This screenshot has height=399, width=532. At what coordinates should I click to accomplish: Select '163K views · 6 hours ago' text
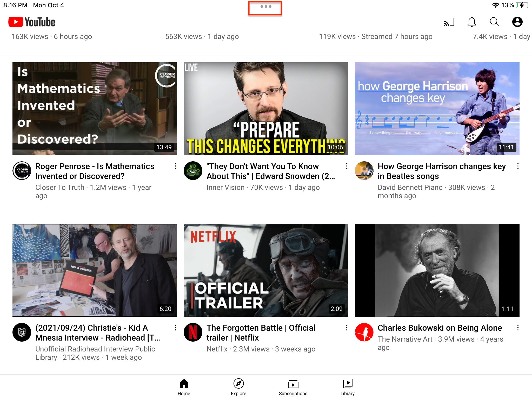pos(52,37)
